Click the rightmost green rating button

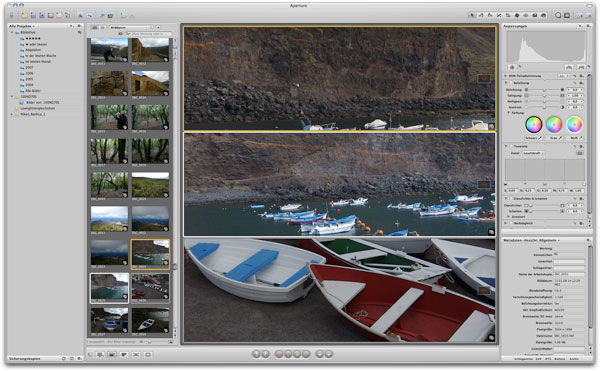click(x=306, y=354)
